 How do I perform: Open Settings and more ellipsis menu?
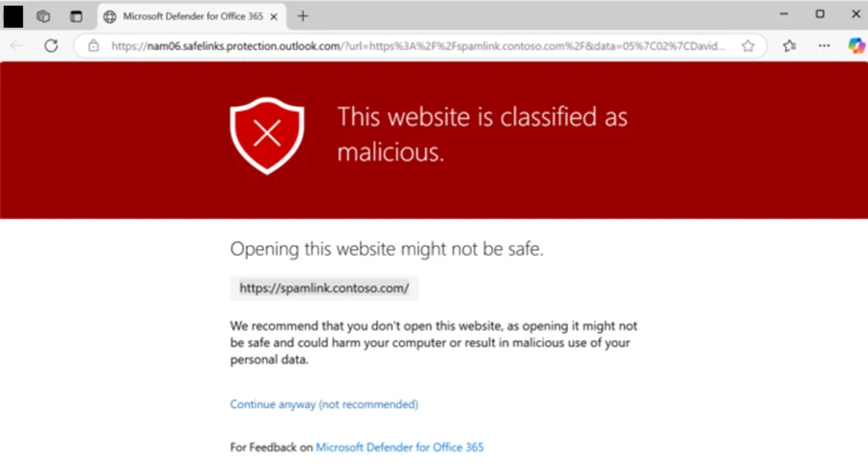[x=824, y=45]
